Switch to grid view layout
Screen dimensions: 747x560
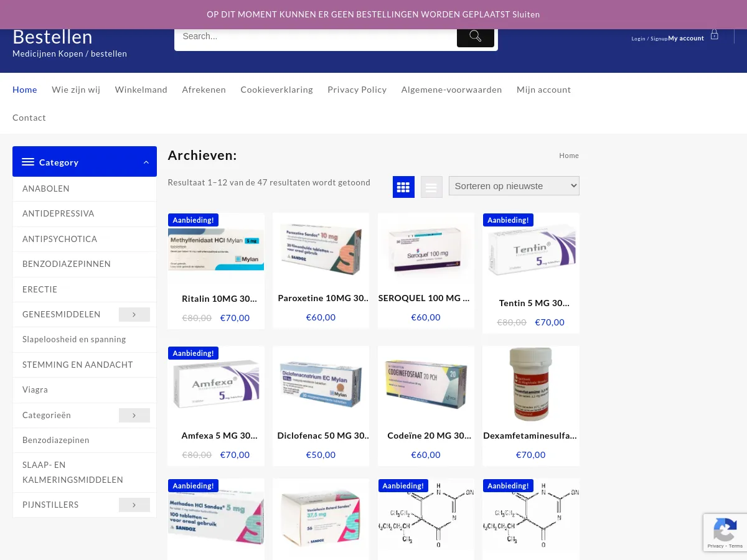click(403, 187)
